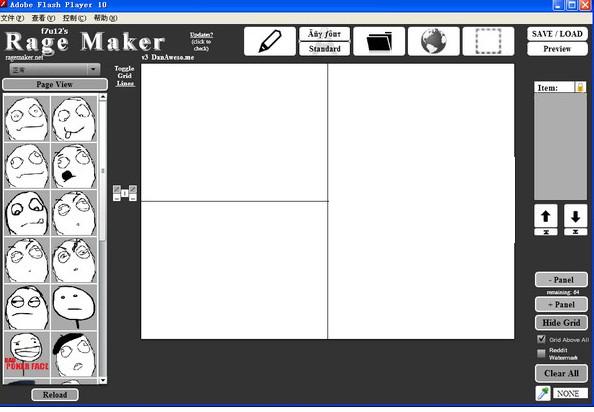Viewport: 594px width, 412px height.
Task: Click the globe web image icon
Action: (433, 41)
